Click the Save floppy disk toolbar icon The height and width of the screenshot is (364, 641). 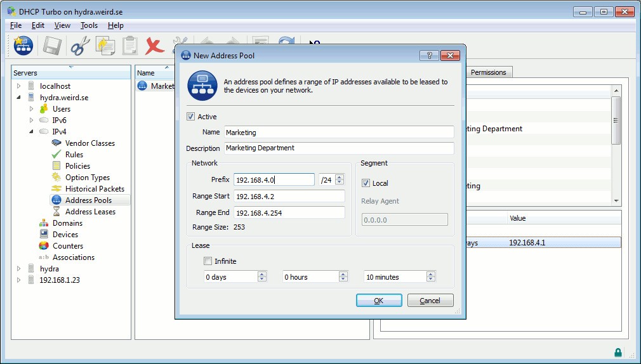coord(52,46)
